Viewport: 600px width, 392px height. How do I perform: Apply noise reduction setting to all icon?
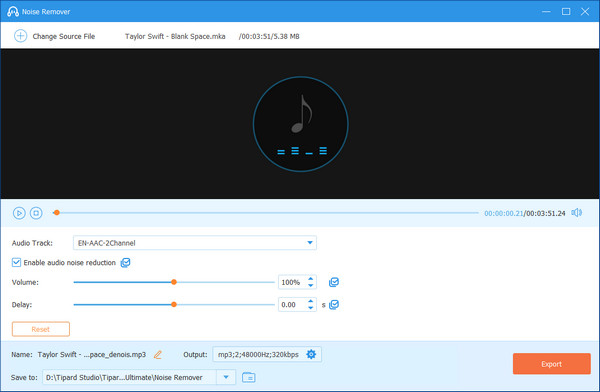click(126, 263)
